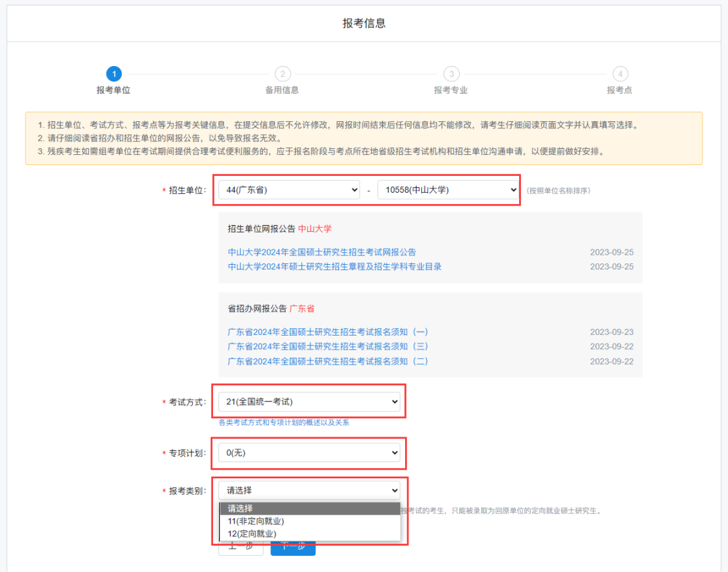728x572 pixels.
Task: Expand the 专项计划 dropdown showing 0(无)
Action: pos(309,453)
